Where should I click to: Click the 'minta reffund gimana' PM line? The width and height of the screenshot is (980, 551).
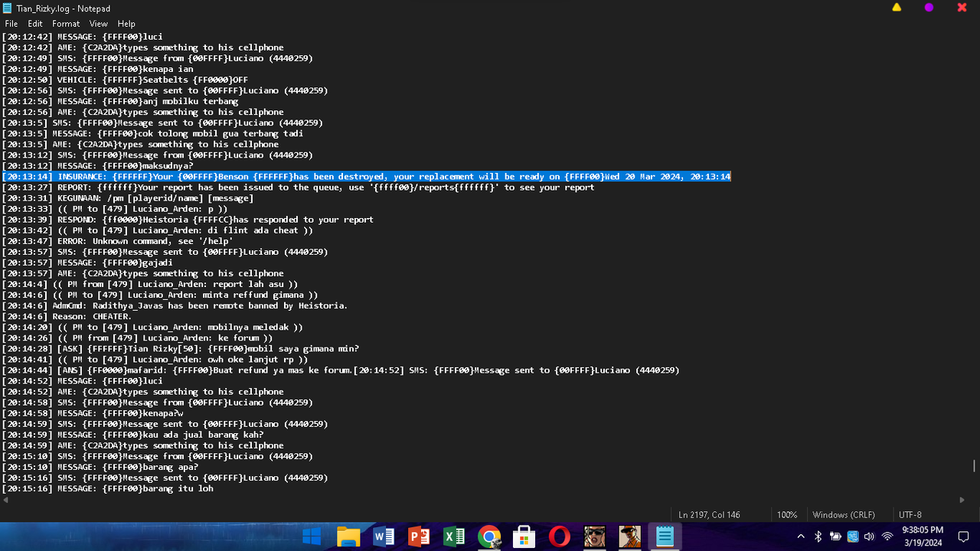[159, 295]
